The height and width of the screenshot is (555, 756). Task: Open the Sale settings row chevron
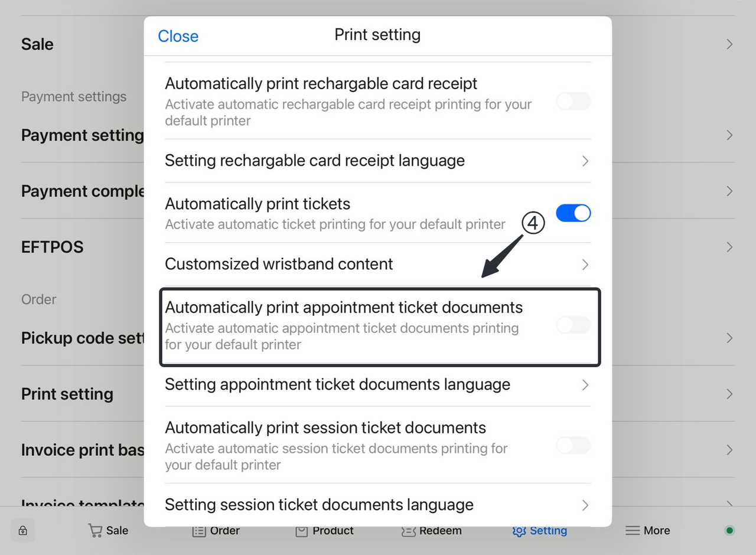coord(729,44)
